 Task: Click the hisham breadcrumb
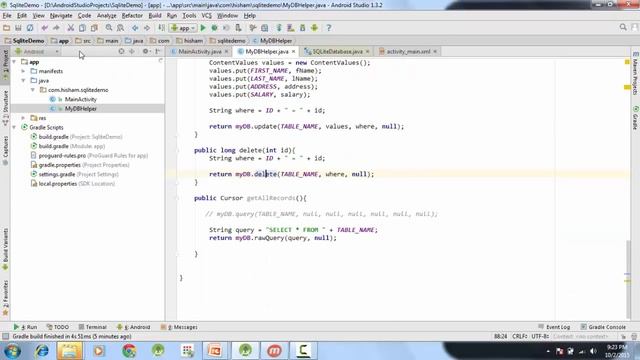(x=189, y=41)
